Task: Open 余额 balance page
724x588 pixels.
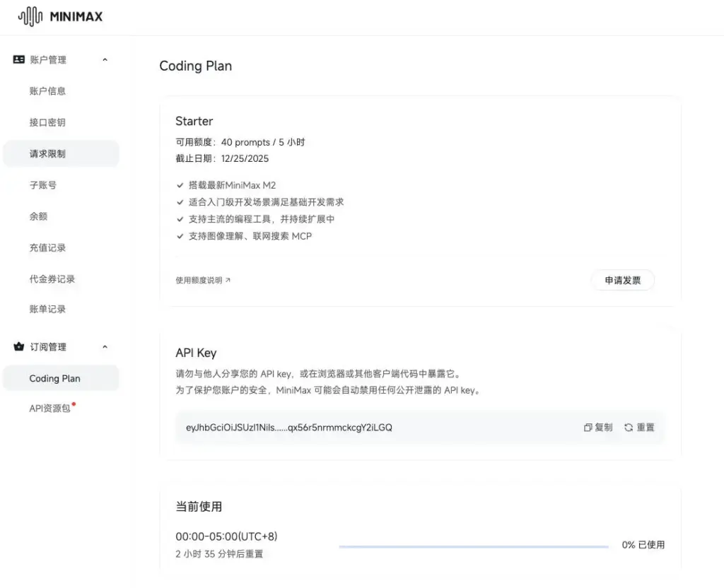Action: 38,216
